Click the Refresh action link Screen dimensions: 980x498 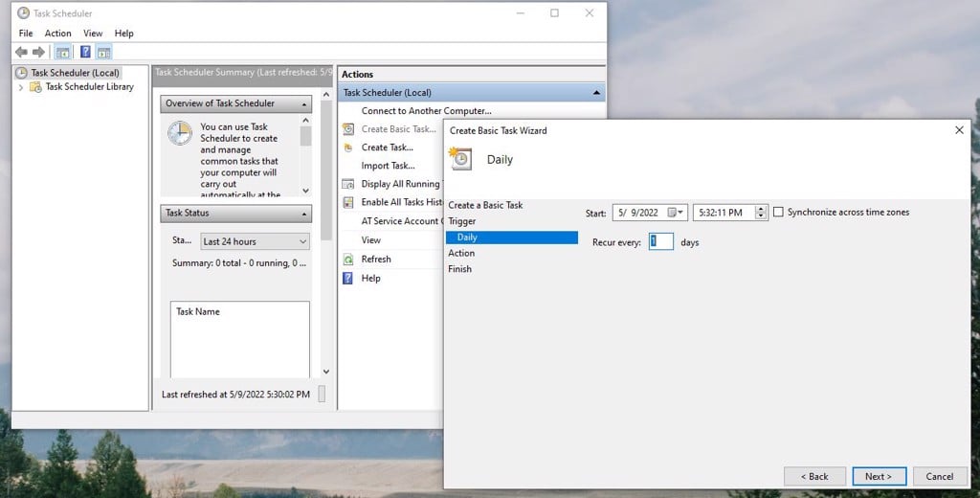375,259
